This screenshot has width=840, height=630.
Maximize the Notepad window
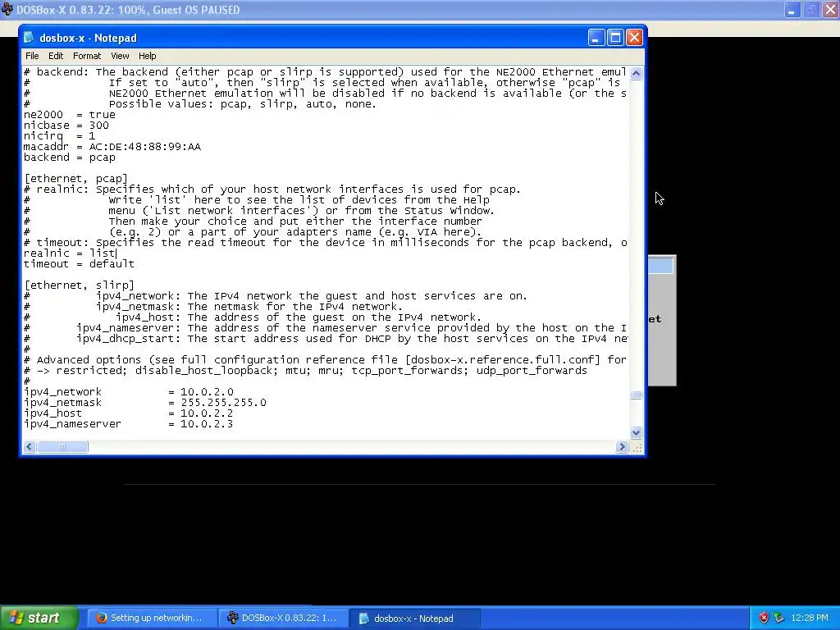[x=615, y=38]
